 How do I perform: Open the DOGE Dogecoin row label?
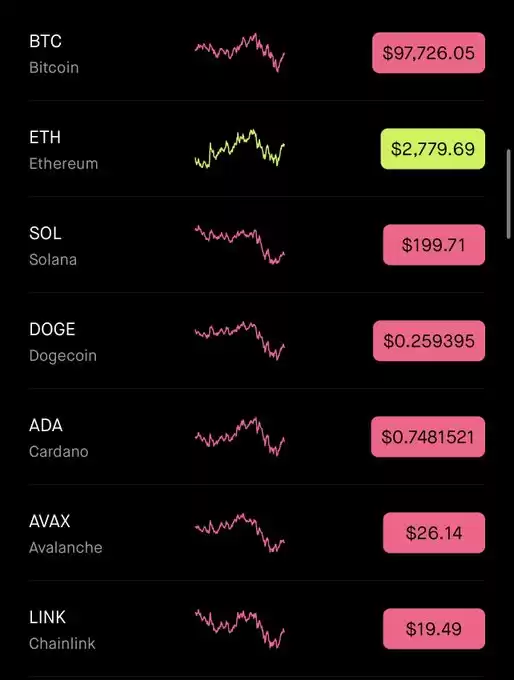tap(63, 342)
